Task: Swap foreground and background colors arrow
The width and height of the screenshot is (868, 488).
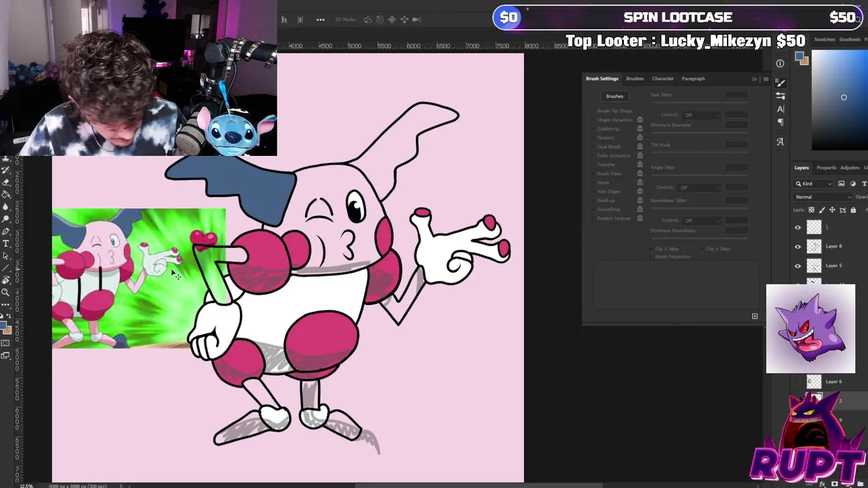Action: [9, 316]
